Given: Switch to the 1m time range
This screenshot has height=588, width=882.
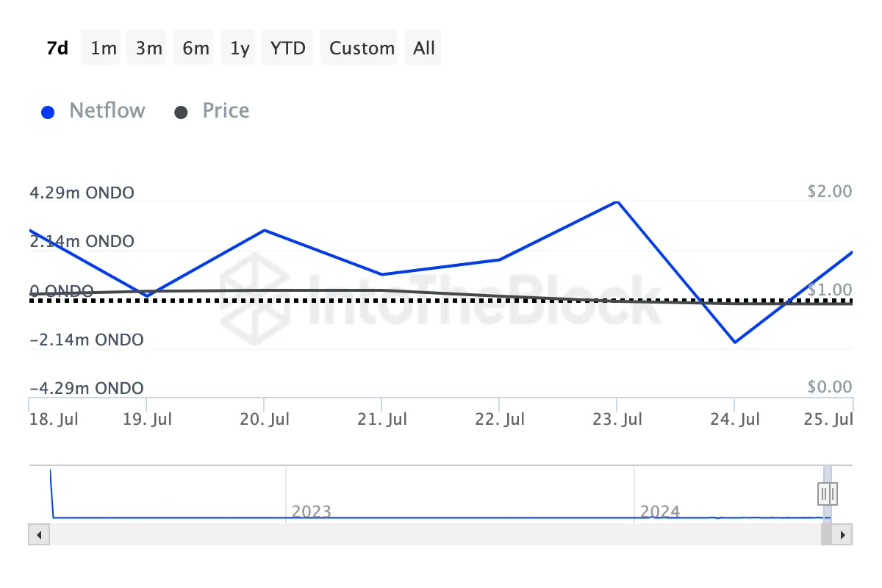Looking at the screenshot, I should click(x=104, y=49).
